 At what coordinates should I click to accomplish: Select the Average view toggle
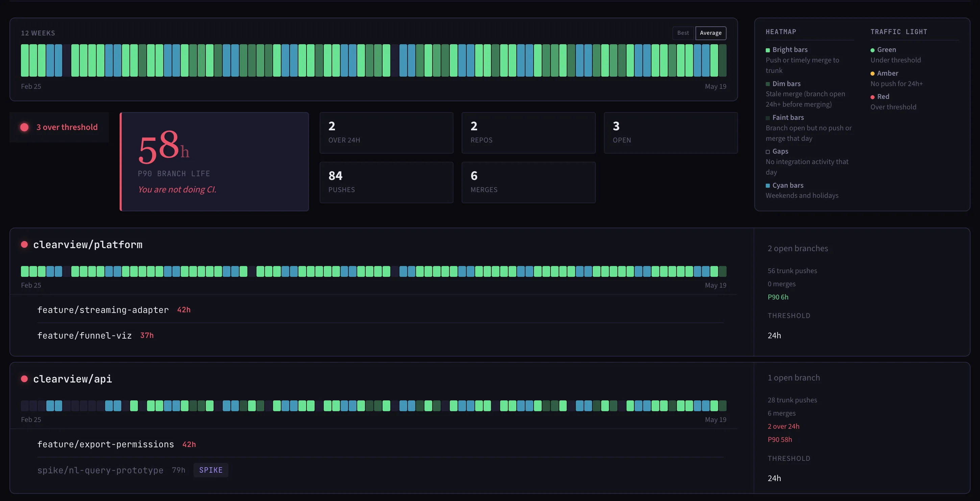pos(711,33)
